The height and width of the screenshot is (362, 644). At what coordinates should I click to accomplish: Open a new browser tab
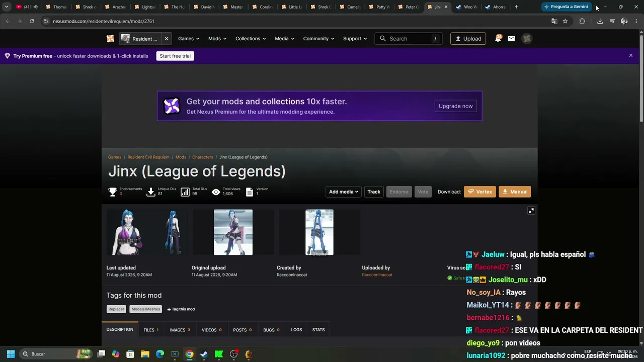coord(516,7)
